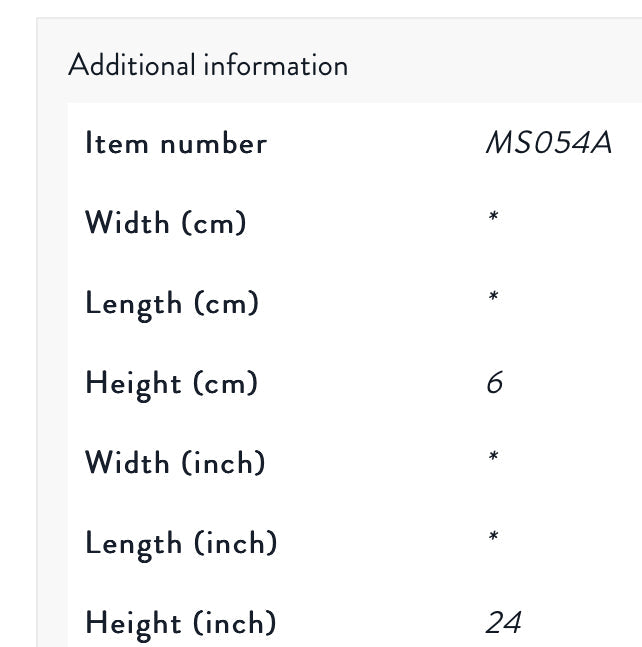Select the Height (inch) label

pyautogui.click(x=181, y=624)
